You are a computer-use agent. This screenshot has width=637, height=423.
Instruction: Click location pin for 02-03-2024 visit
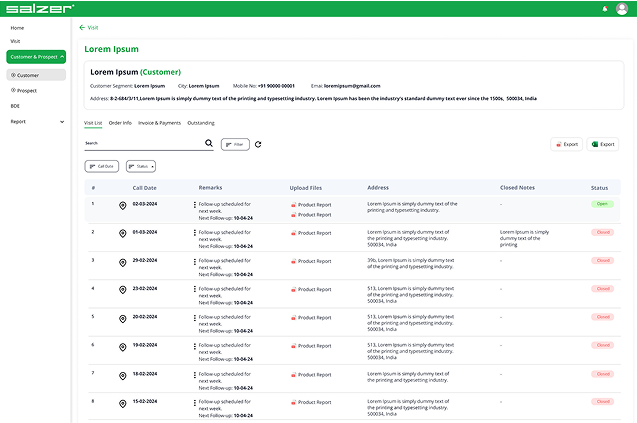click(x=122, y=205)
